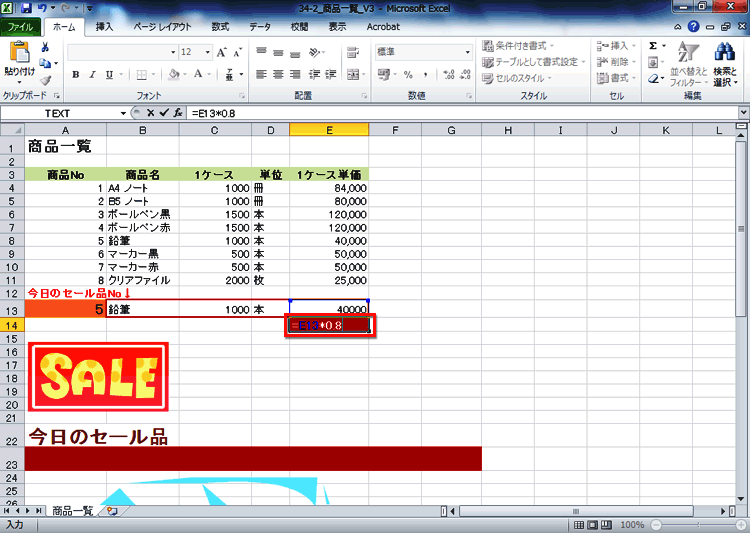
Task: Click the Decrease Decimal icon
Action: click(x=465, y=75)
